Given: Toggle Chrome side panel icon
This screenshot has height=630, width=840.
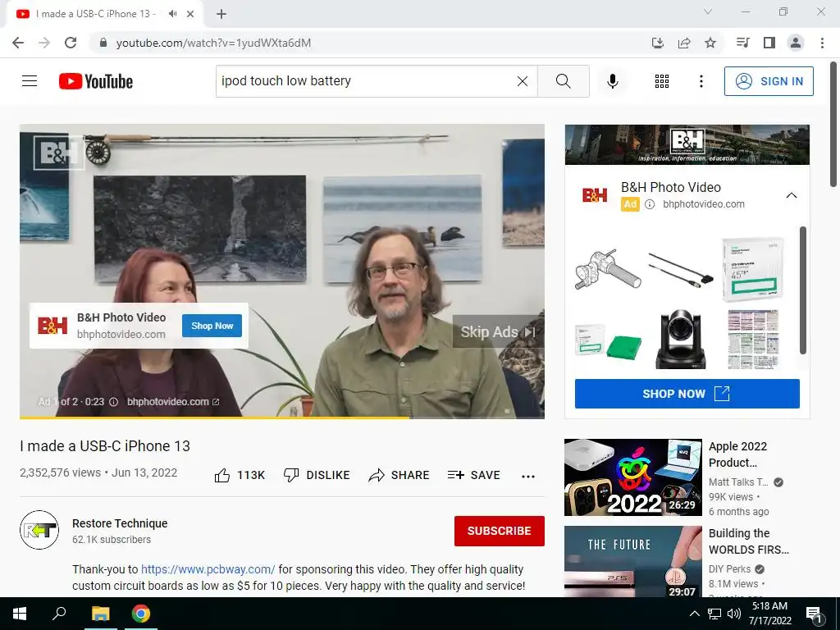Looking at the screenshot, I should [769, 43].
